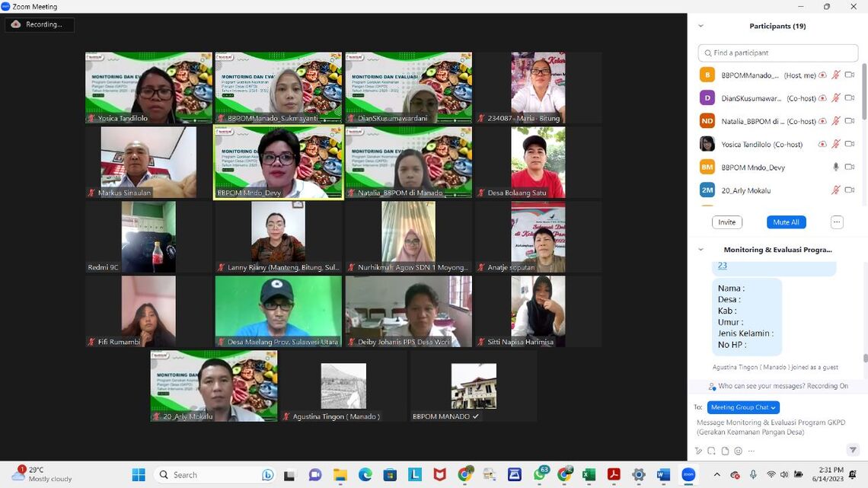Click the screenshot capture icon in chat
This screenshot has height=488, width=868.
coord(713,451)
